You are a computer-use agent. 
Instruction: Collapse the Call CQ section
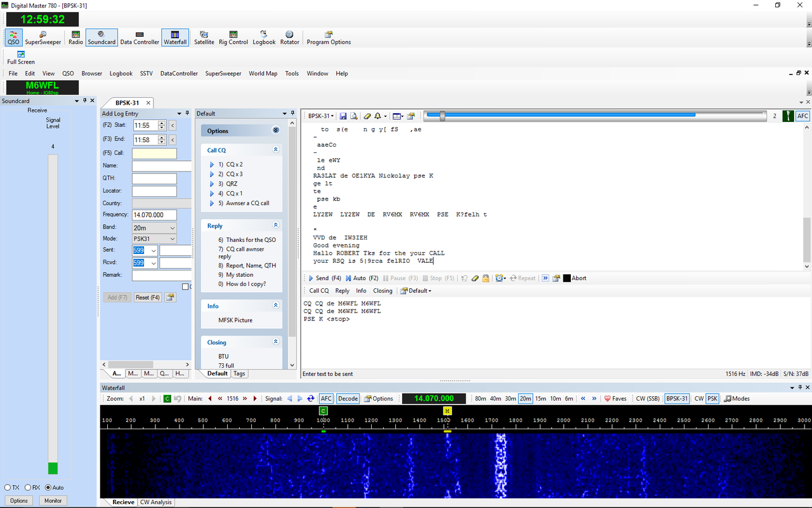pyautogui.click(x=275, y=150)
